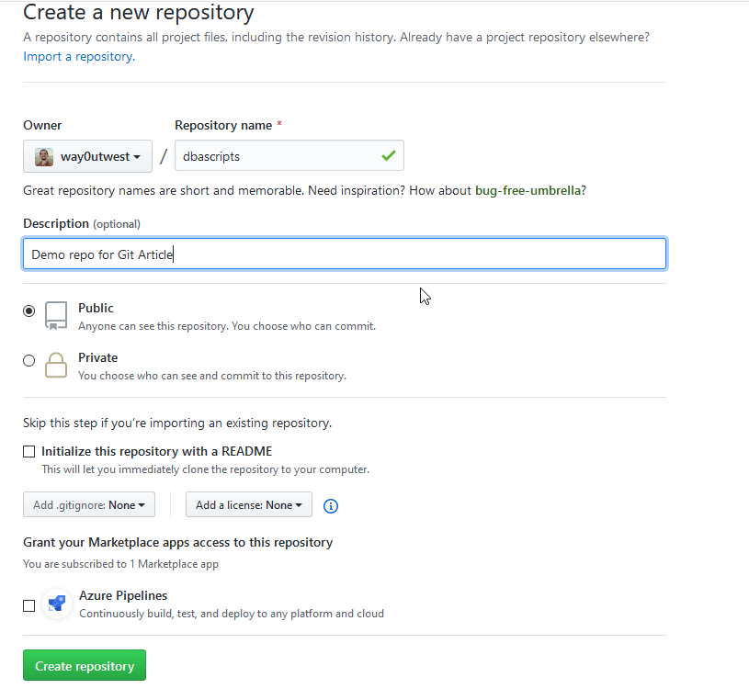749x700 pixels.
Task: Select the Public radio button
Action: coord(29,311)
